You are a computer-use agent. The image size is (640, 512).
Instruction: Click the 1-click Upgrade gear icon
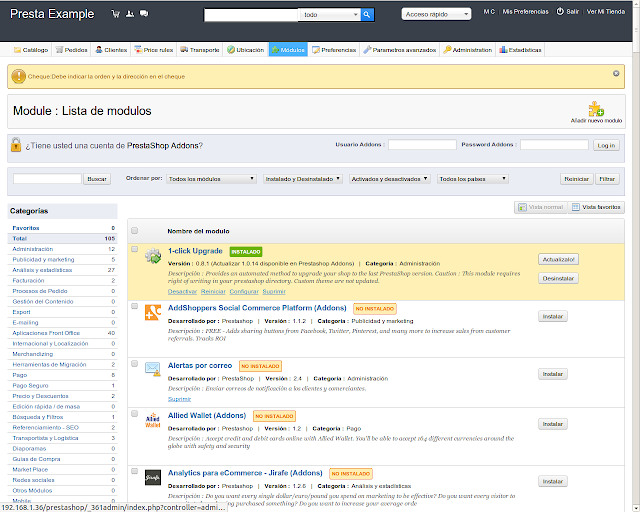(153, 256)
